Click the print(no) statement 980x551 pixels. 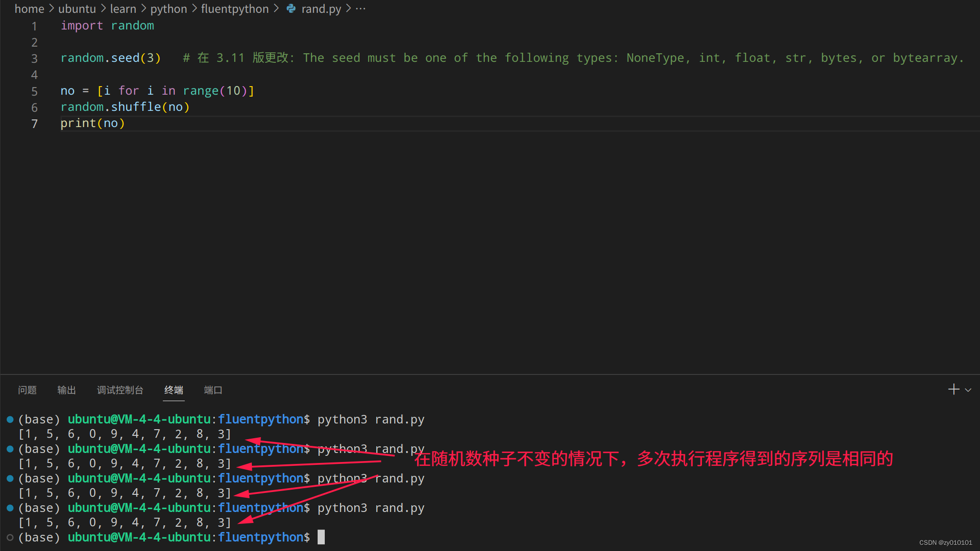92,123
